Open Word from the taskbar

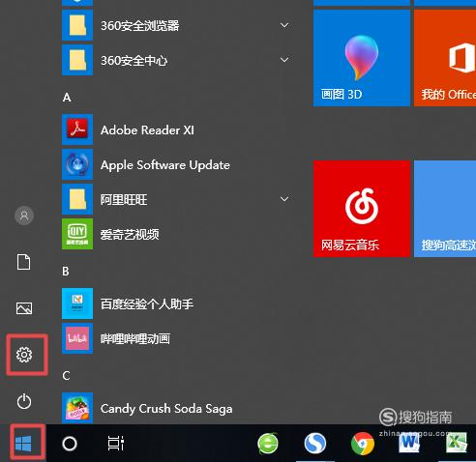point(409,443)
